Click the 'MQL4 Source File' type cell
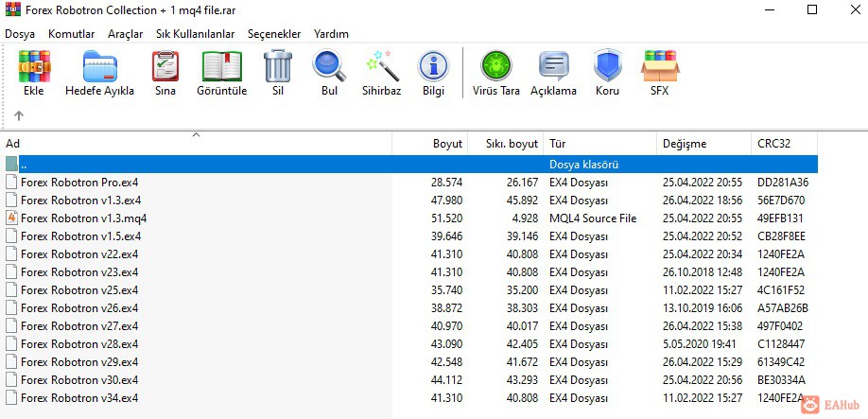 [x=593, y=218]
